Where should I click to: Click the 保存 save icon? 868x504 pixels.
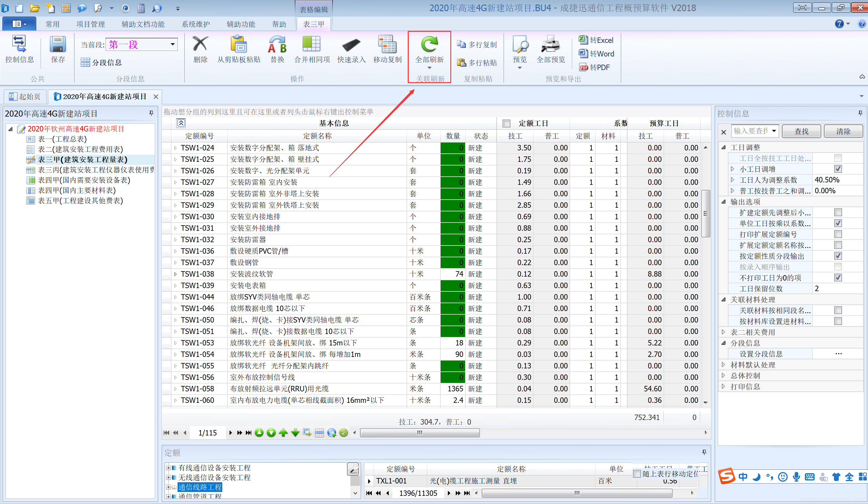pyautogui.click(x=58, y=50)
